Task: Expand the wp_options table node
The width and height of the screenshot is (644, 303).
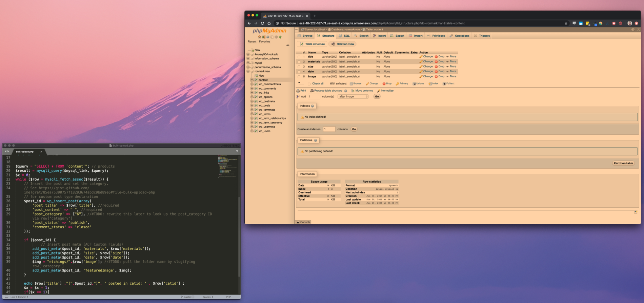Action: pyautogui.click(x=252, y=97)
